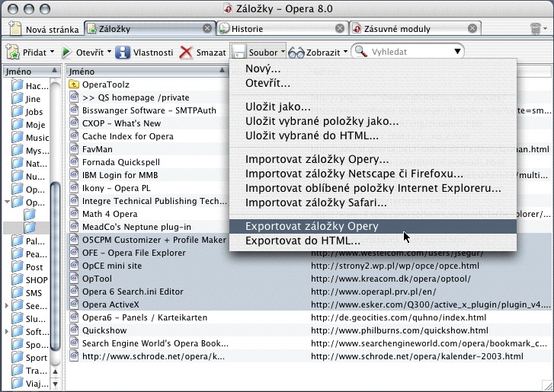Close the Zásuvné moduly tab
Image resolution: width=554 pixels, height=392 pixels.
point(472,28)
